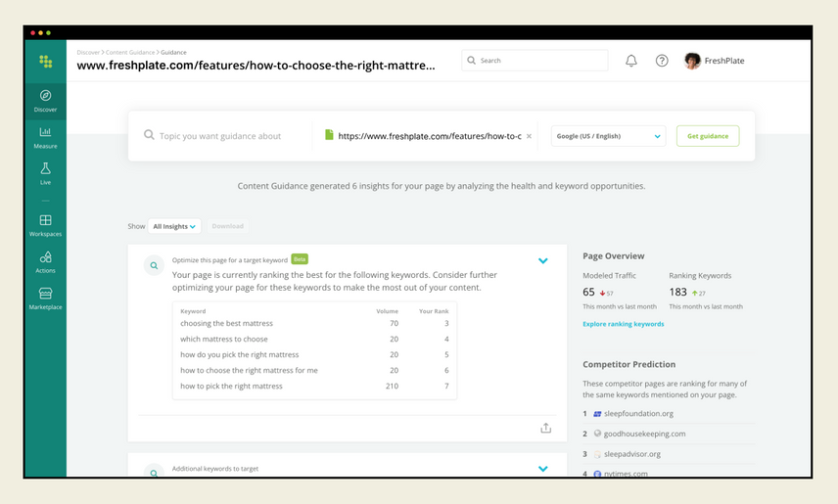Open Explore ranking keywords link
838x504 pixels.
tap(624, 324)
